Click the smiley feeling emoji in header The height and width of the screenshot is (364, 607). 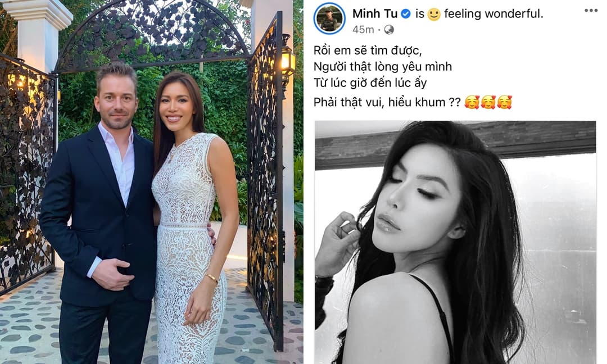pos(433,14)
